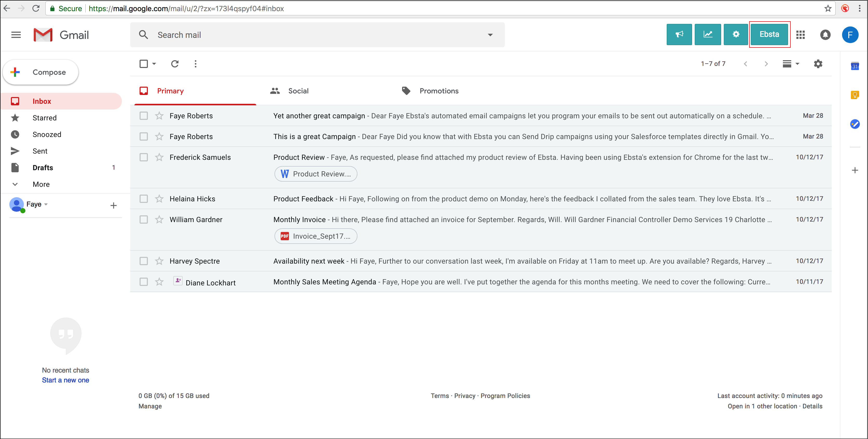Click the Start a new one link

pos(65,380)
